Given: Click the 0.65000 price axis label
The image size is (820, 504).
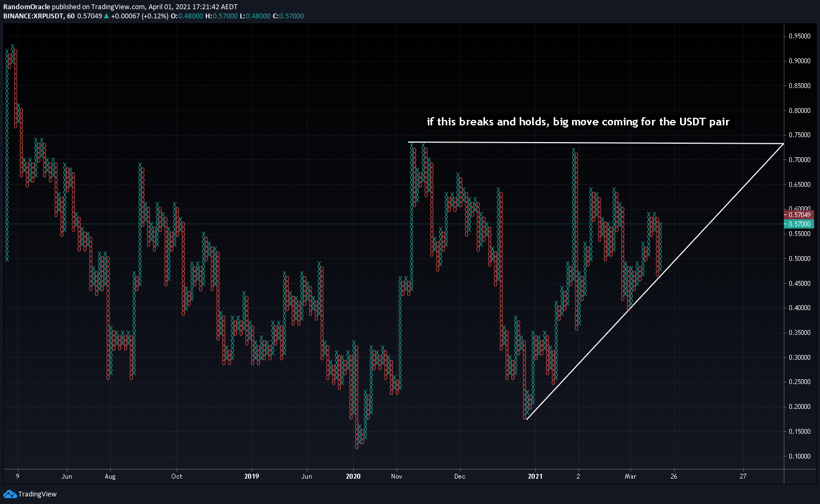Looking at the screenshot, I should [799, 185].
